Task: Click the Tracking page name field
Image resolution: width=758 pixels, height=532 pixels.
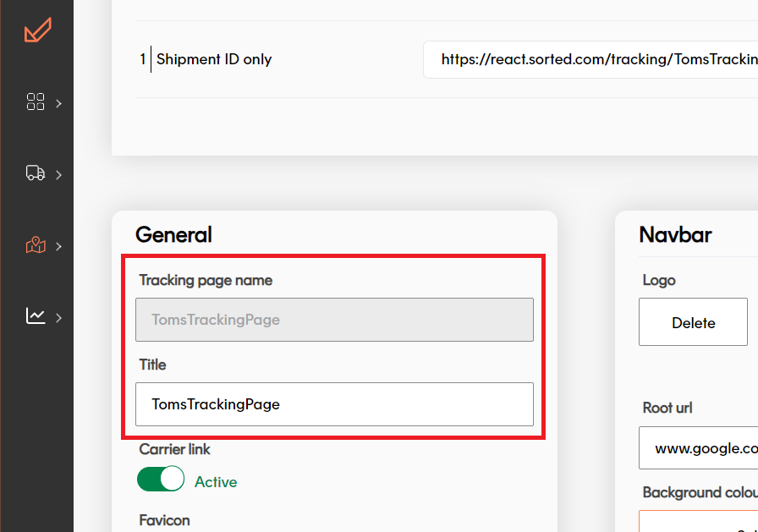Action: point(334,320)
